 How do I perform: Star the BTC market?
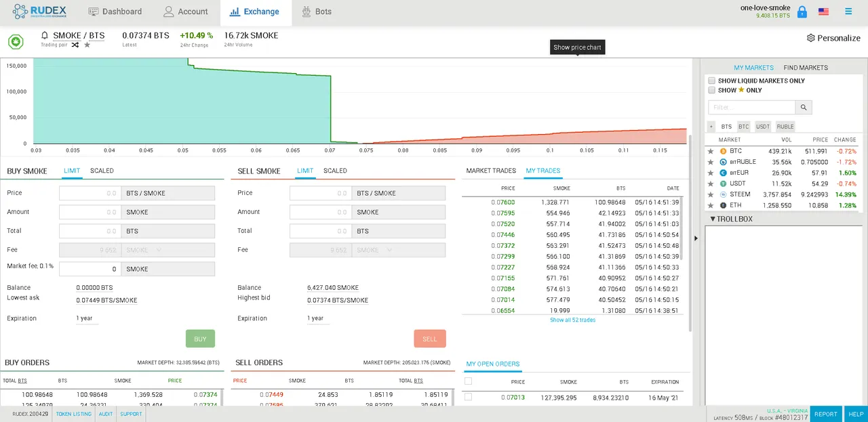(711, 151)
